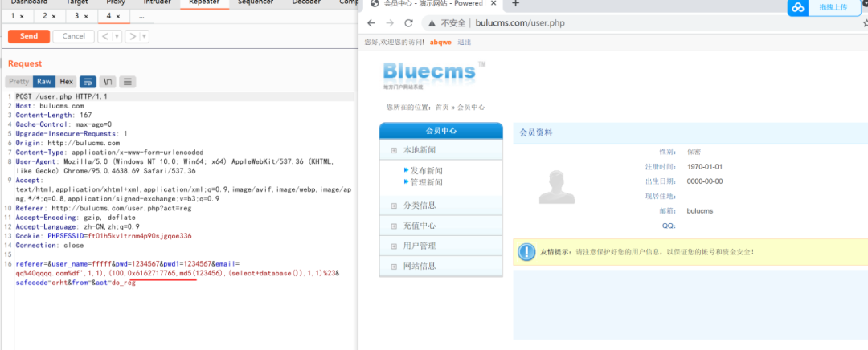868x350 pixels.
Task: Click the 邮箱 value bulucms
Action: pos(700,210)
